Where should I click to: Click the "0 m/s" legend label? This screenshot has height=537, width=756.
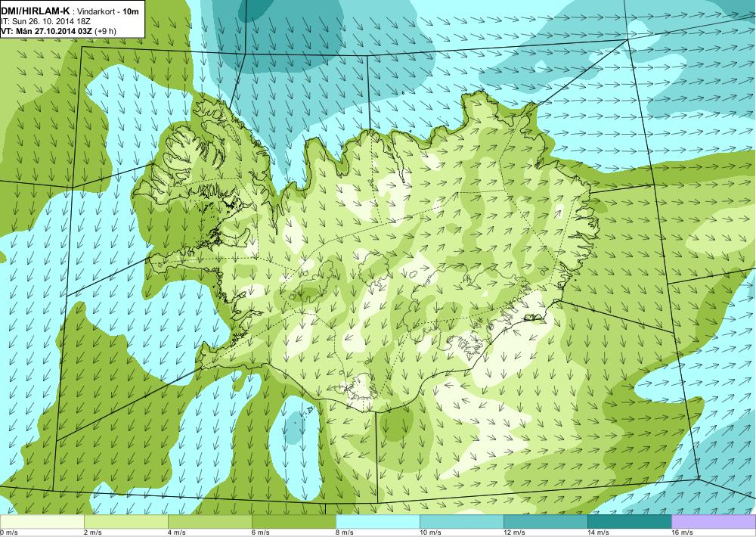pyautogui.click(x=9, y=532)
